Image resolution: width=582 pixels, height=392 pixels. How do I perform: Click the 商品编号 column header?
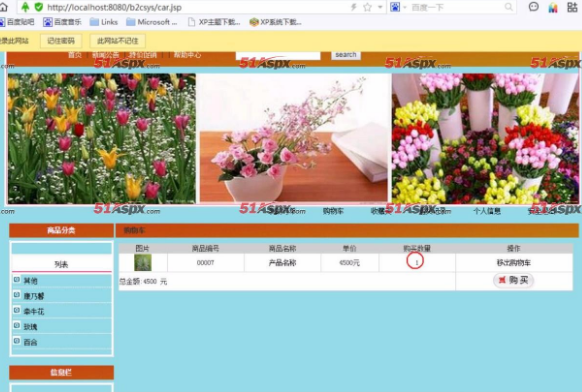[x=205, y=248]
